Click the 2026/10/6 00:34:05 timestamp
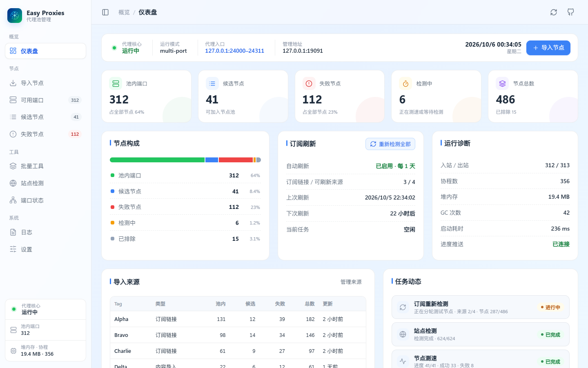The width and height of the screenshot is (588, 368). pyautogui.click(x=493, y=44)
